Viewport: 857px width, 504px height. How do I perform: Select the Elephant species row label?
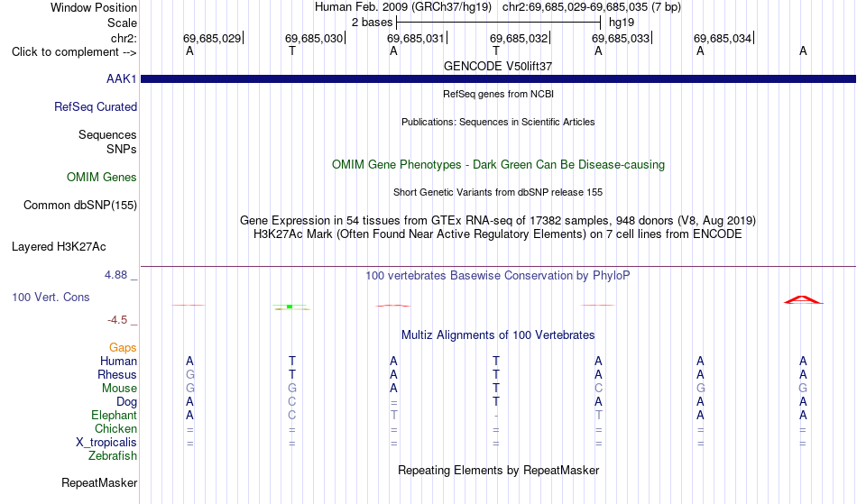(115, 416)
